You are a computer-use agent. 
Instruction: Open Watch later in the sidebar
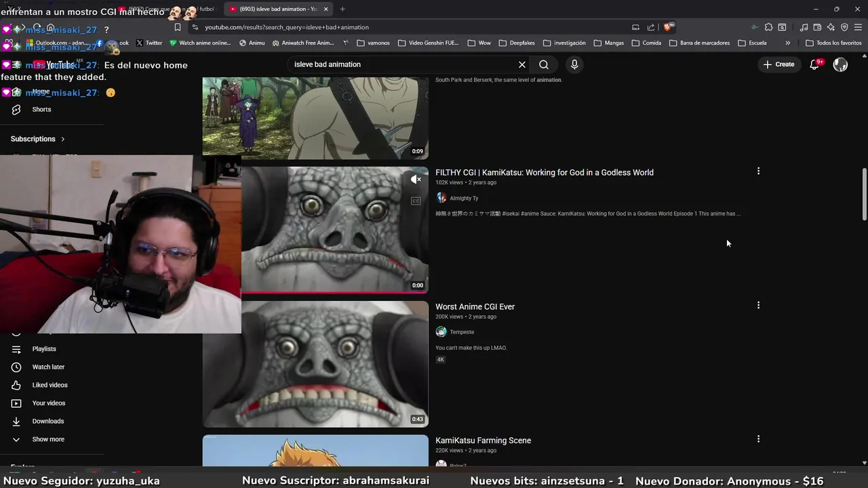coord(48,367)
